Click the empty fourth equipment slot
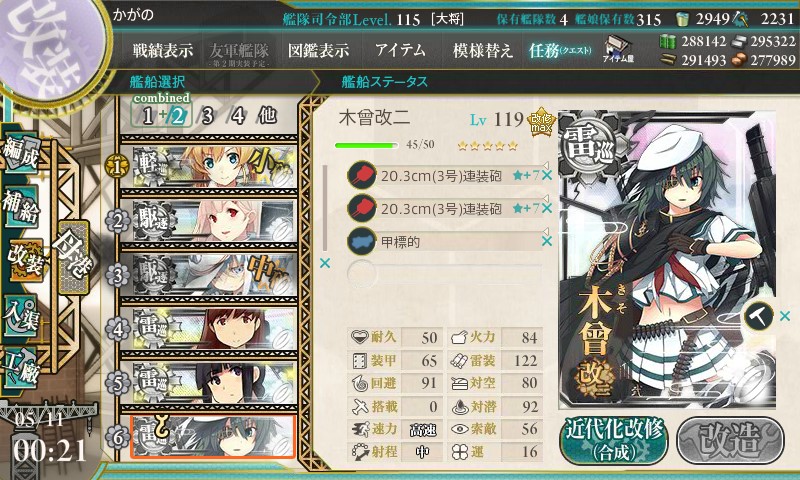 coord(444,273)
